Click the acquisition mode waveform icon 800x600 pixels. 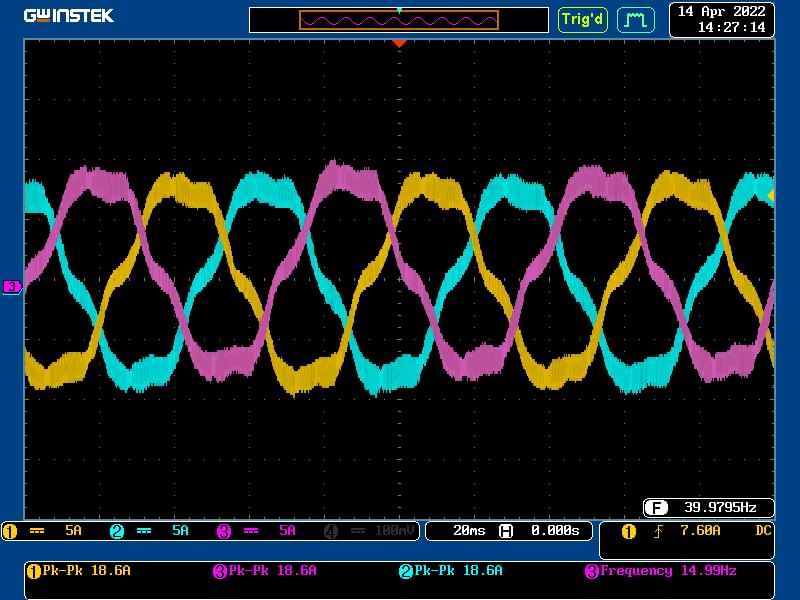(635, 20)
